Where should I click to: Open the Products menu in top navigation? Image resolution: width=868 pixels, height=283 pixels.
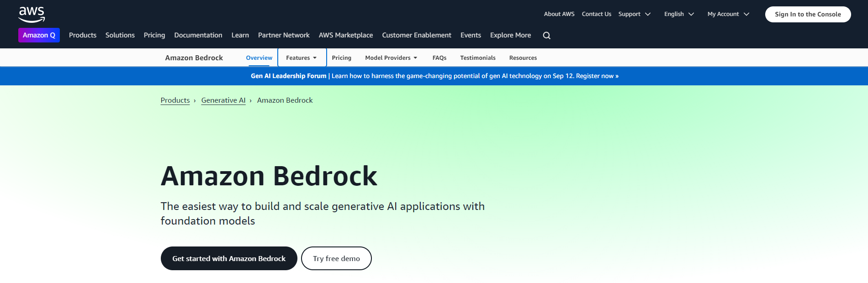point(83,35)
